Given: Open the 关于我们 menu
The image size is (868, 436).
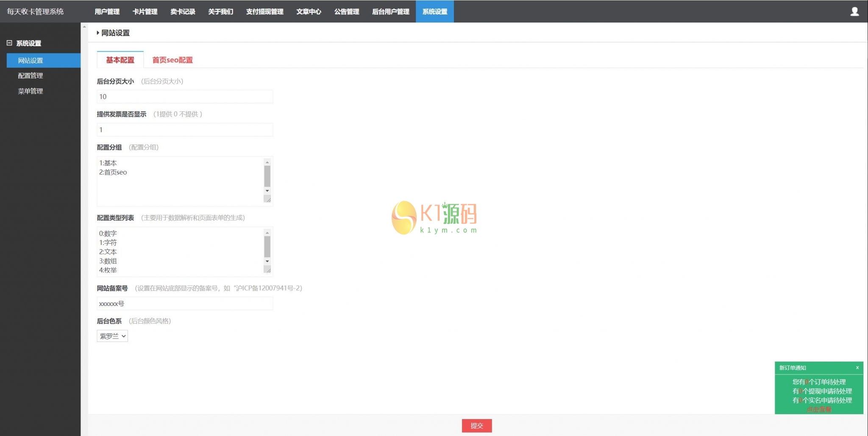Looking at the screenshot, I should [x=220, y=11].
